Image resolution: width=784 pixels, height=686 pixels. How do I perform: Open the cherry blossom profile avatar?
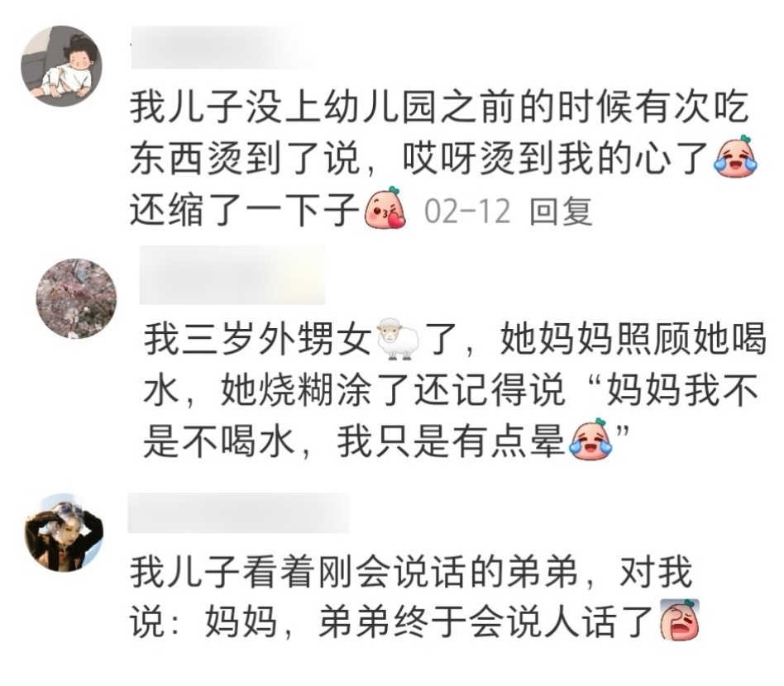76,298
